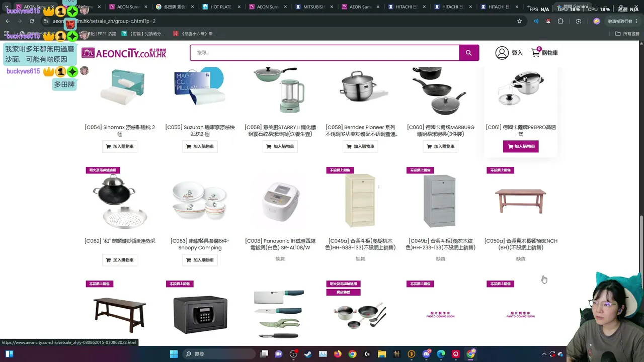Viewport: 644px width, 362px height.
Task: Go back with the browser back arrow
Action: point(8,21)
